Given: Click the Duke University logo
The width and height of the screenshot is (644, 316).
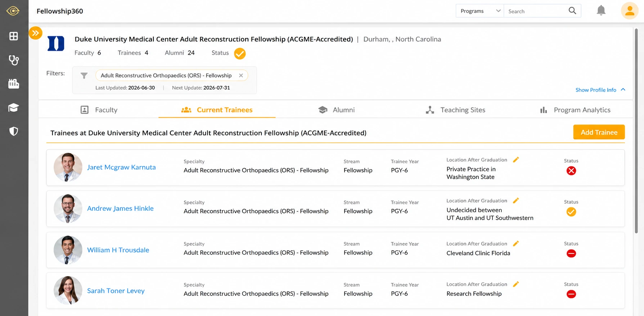Looking at the screenshot, I should (x=56, y=43).
